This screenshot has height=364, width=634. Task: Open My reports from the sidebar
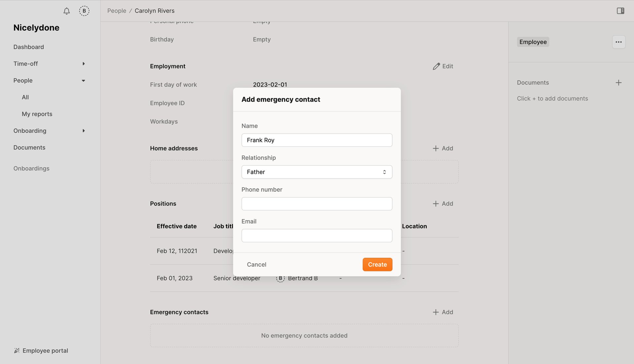[x=37, y=114]
